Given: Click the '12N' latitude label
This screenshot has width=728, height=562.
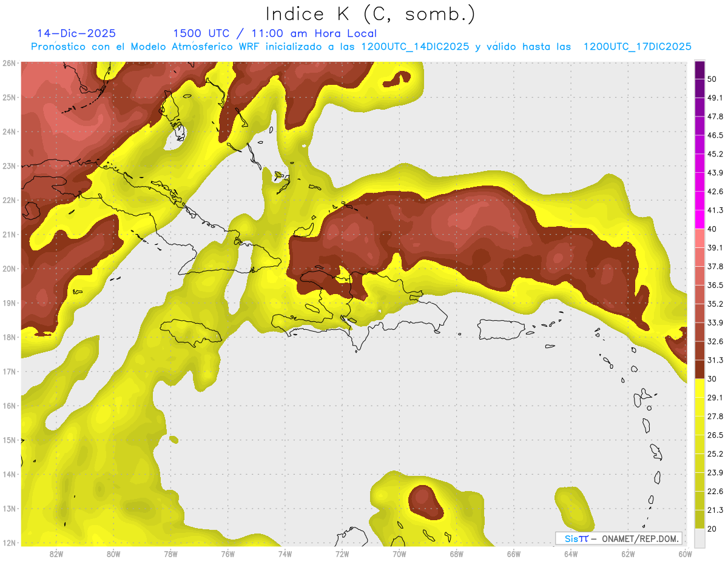Looking at the screenshot, I should (x=9, y=543).
